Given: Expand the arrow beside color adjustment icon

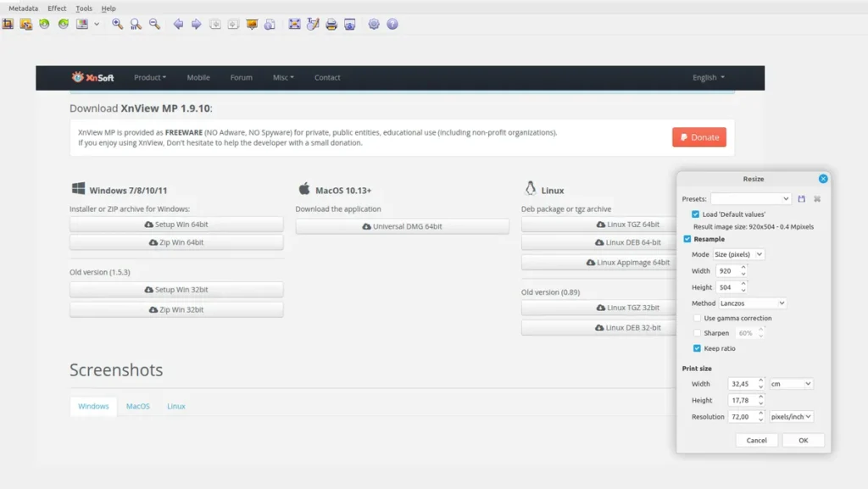Looking at the screenshot, I should [x=97, y=25].
